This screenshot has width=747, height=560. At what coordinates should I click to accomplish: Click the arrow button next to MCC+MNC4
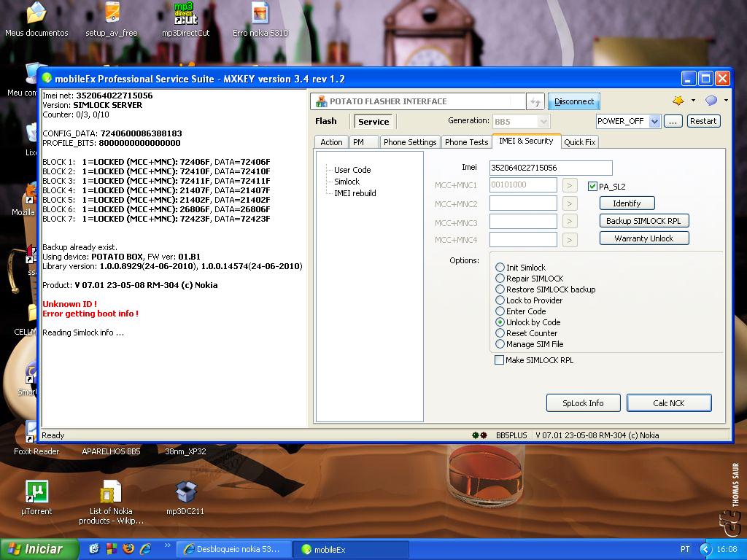click(570, 239)
